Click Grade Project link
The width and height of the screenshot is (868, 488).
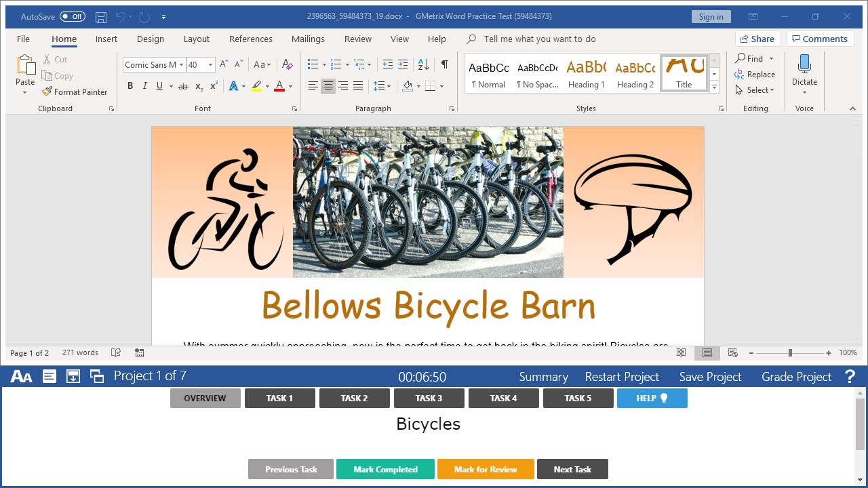click(x=796, y=377)
